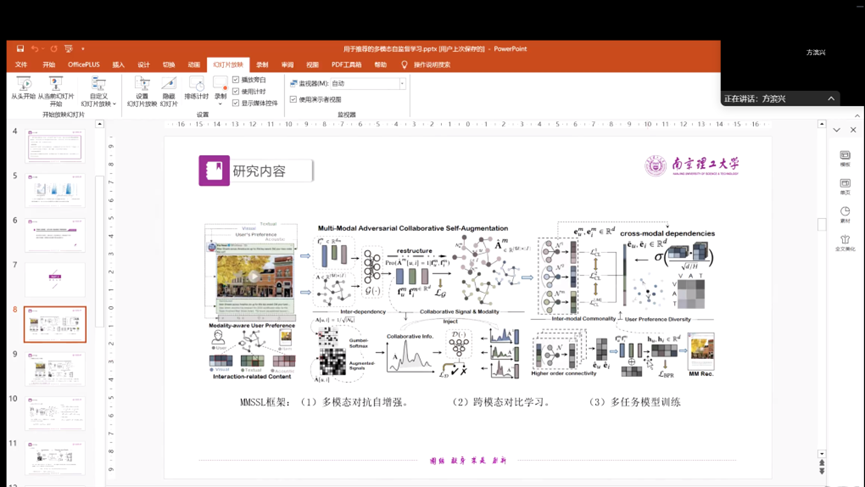Viewport: 865px width, 487px height.
Task: Switch to the 设计 ribbon tab
Action: pos(143,65)
